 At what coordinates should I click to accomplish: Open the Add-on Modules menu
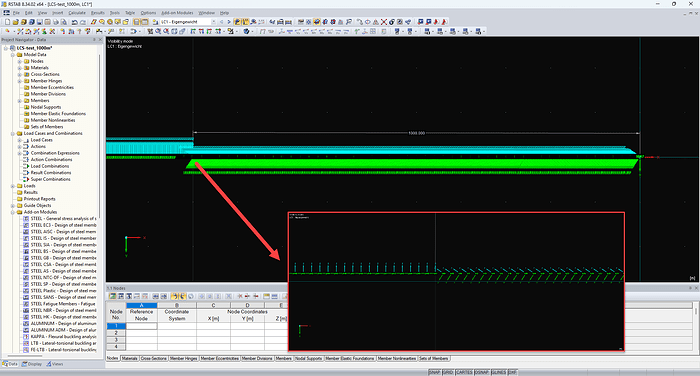pyautogui.click(x=177, y=13)
